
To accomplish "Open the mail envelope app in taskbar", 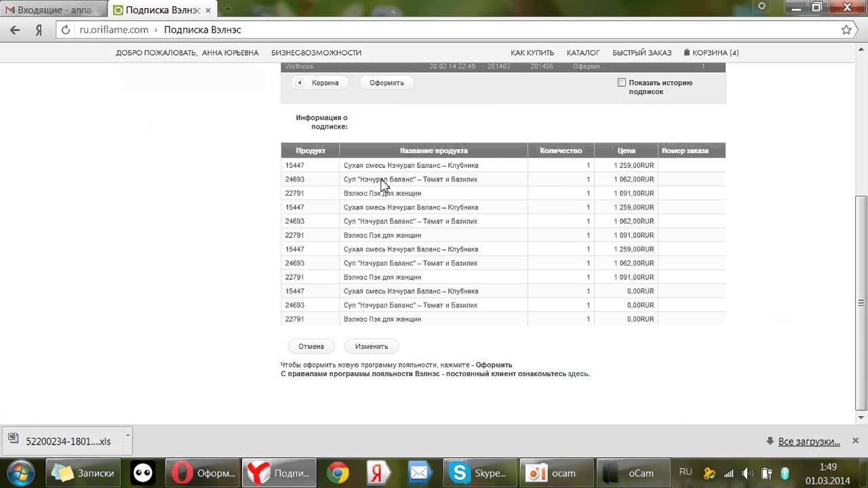I will point(420,473).
